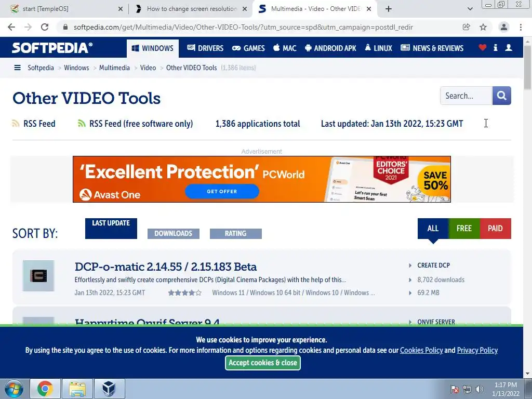Click the Multimedia breadcrumb link
This screenshot has width=532, height=399.
click(x=114, y=68)
